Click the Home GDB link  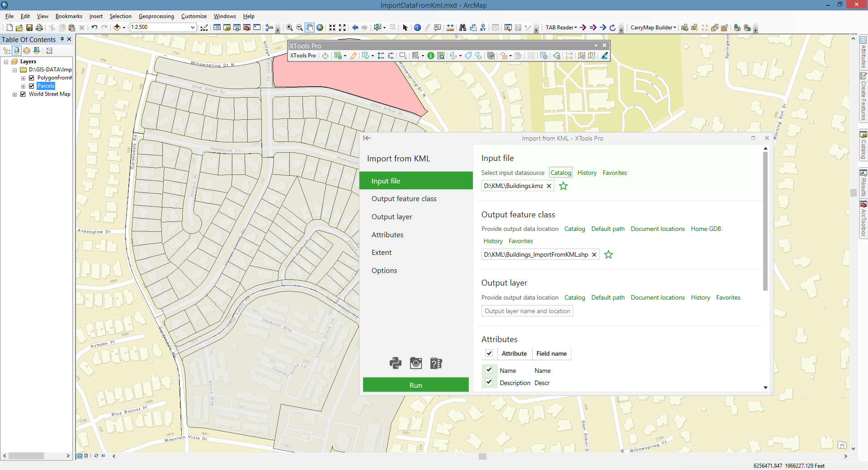pyautogui.click(x=706, y=229)
